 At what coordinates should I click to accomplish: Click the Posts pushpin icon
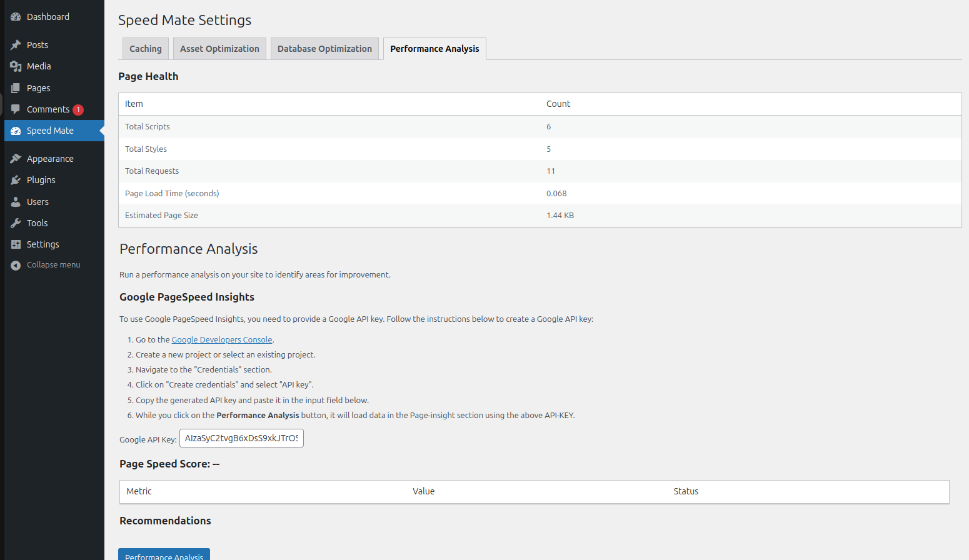16,45
